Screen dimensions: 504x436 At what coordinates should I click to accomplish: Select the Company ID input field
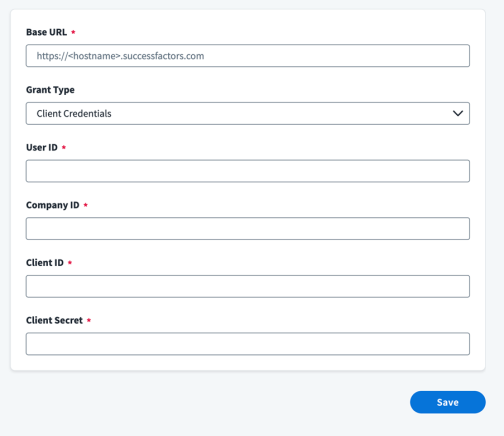[x=248, y=229]
